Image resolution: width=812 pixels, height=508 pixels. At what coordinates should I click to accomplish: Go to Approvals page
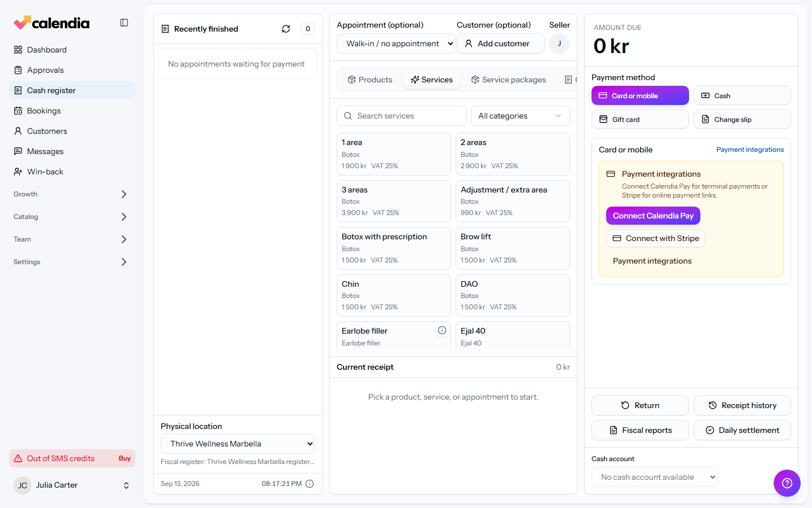click(72, 70)
